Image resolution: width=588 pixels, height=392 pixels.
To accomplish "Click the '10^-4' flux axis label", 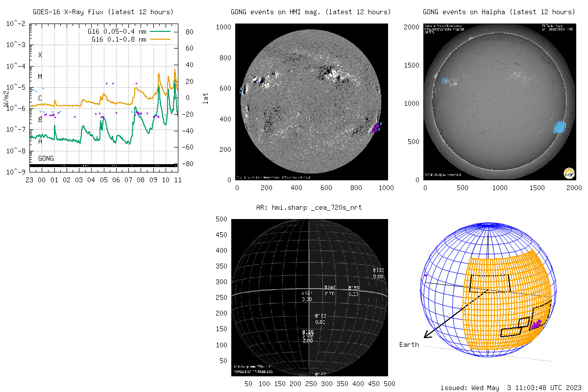I will click(x=16, y=66).
